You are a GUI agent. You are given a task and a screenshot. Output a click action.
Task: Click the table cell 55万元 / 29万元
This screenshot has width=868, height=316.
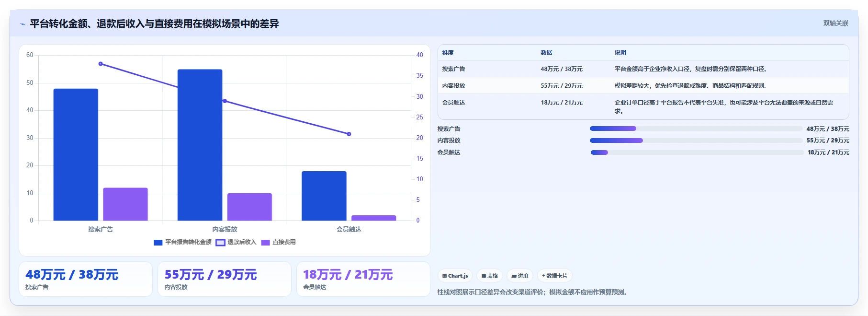coord(562,86)
